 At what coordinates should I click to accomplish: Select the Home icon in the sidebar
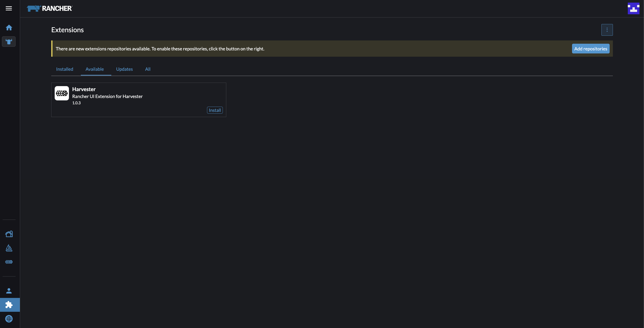coord(9,27)
